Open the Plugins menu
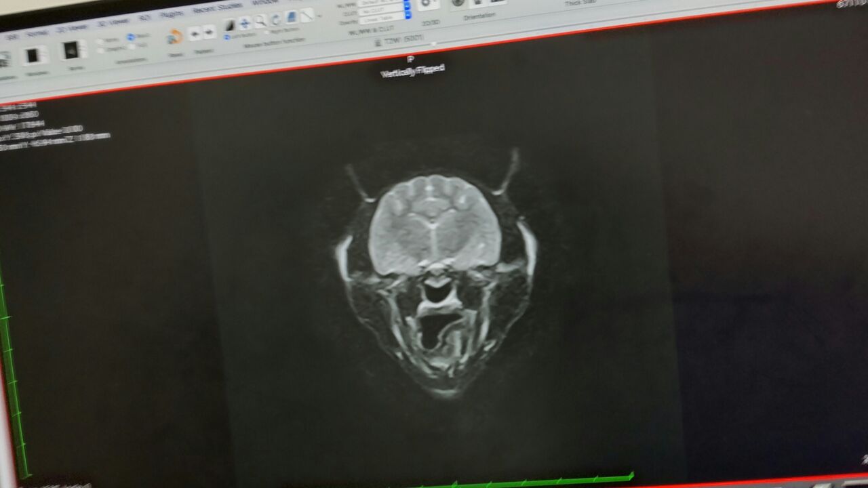 [x=172, y=13]
